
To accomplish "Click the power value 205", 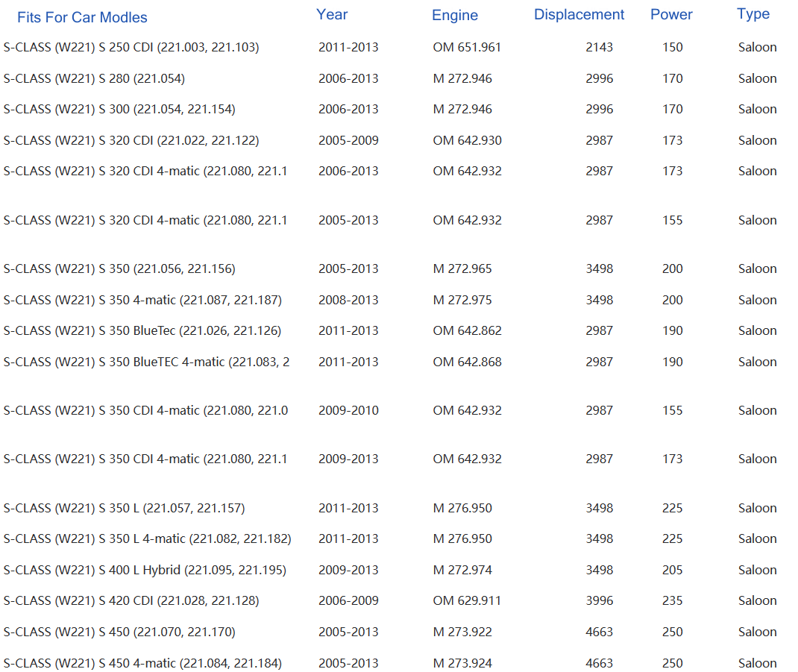I will point(672,570).
